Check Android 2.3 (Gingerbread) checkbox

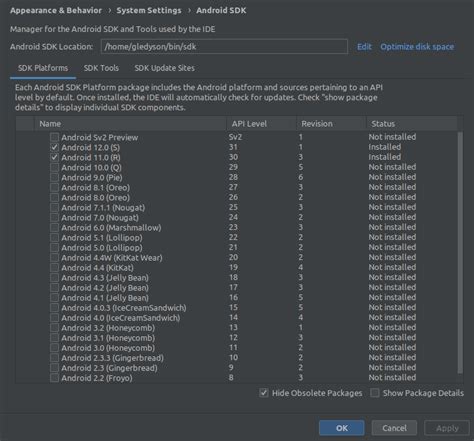click(54, 368)
